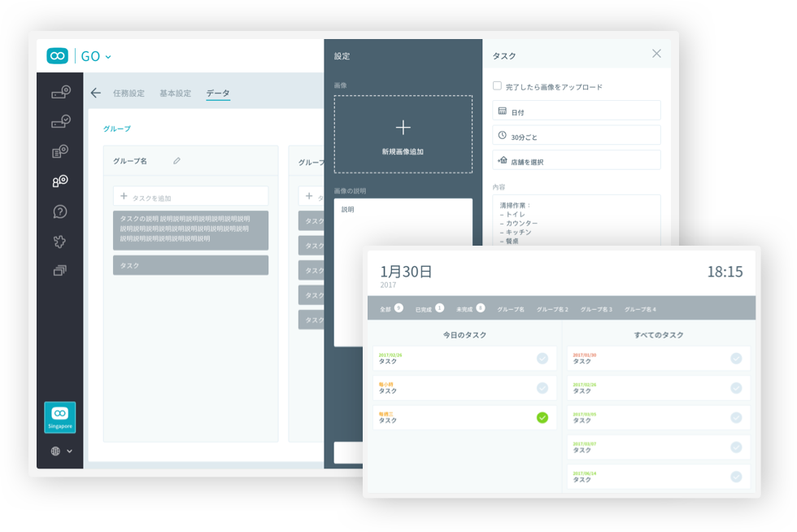Viewport: 797px width, 532px height.
Task: Open the 30分ごと interval field
Action: pyautogui.click(x=576, y=136)
